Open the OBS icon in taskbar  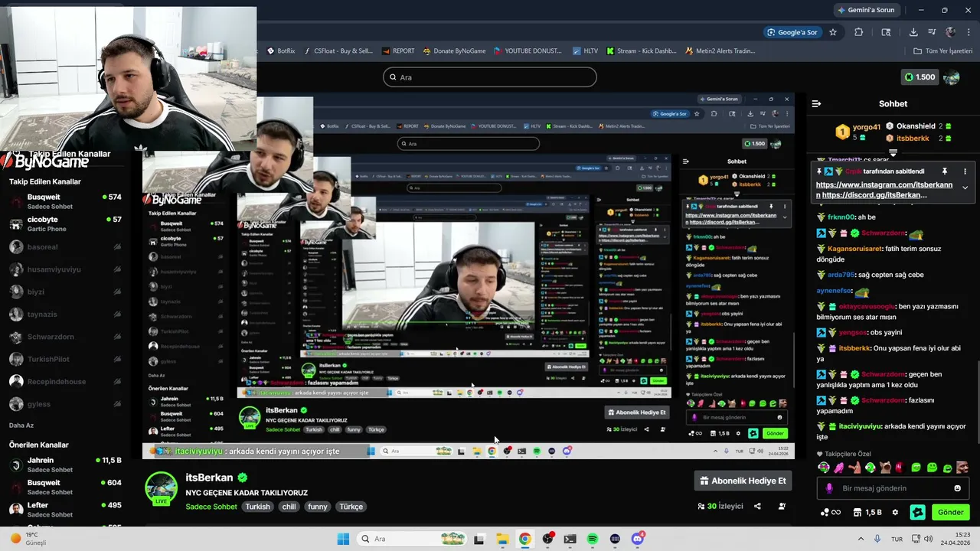pos(547,539)
